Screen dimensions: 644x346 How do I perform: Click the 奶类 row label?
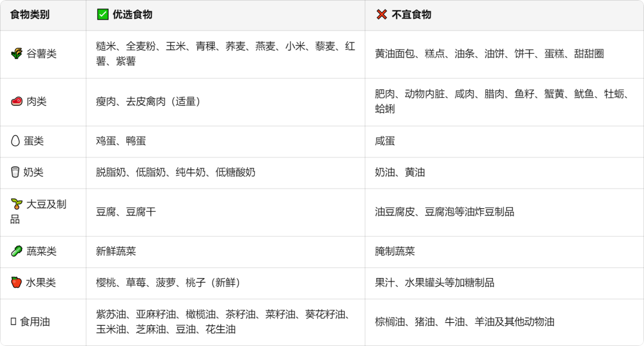(x=33, y=172)
